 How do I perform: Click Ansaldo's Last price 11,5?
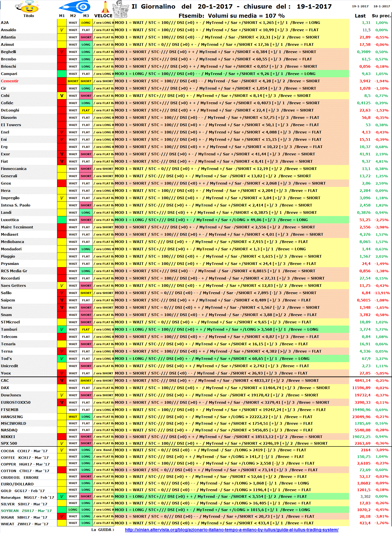pyautogui.click(x=366, y=30)
